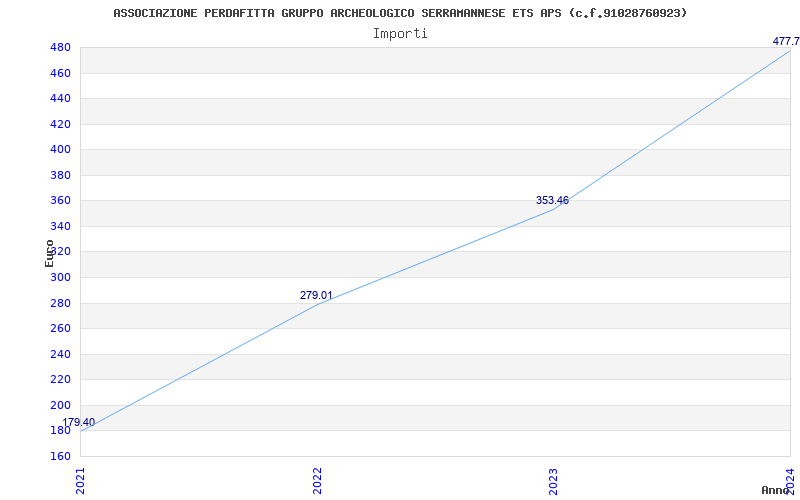
Task: Click the 280 y-axis tick label
Action: (x=60, y=303)
